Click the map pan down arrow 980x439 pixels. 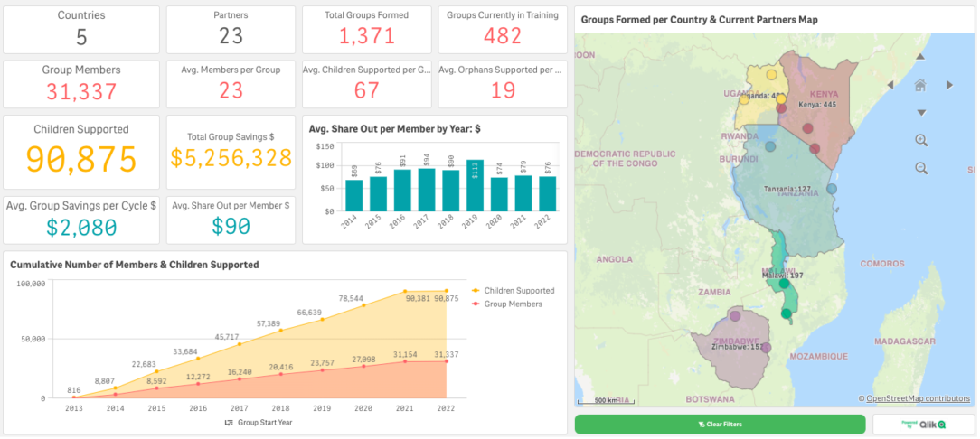[x=920, y=113]
